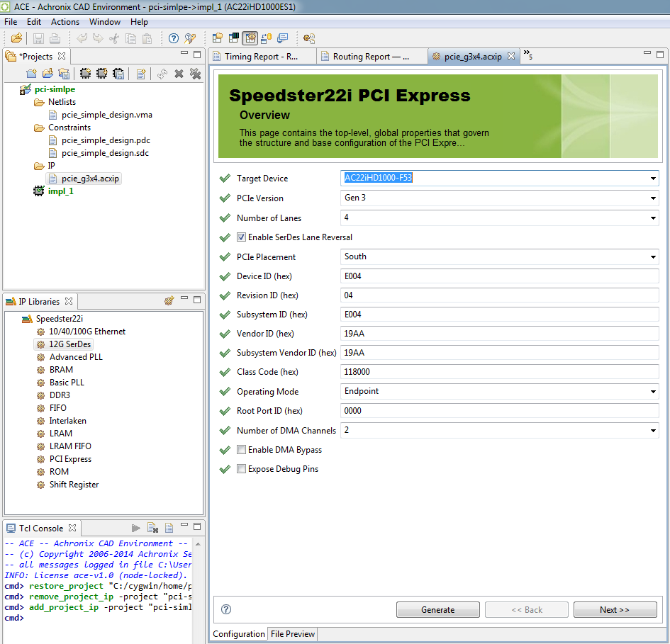The image size is (670, 644).
Task: Click the create new IP configuration icon in IP Libraries
Action: click(x=169, y=301)
